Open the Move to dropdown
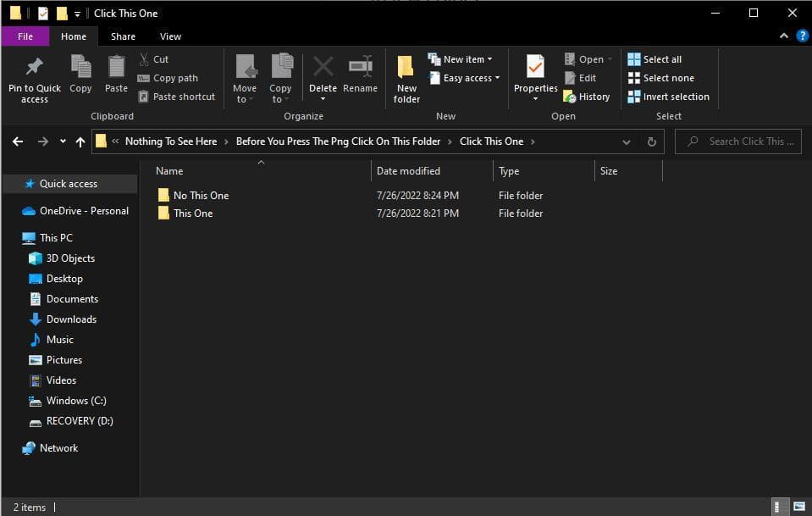Viewport: 812px width, 516px height. (x=245, y=78)
